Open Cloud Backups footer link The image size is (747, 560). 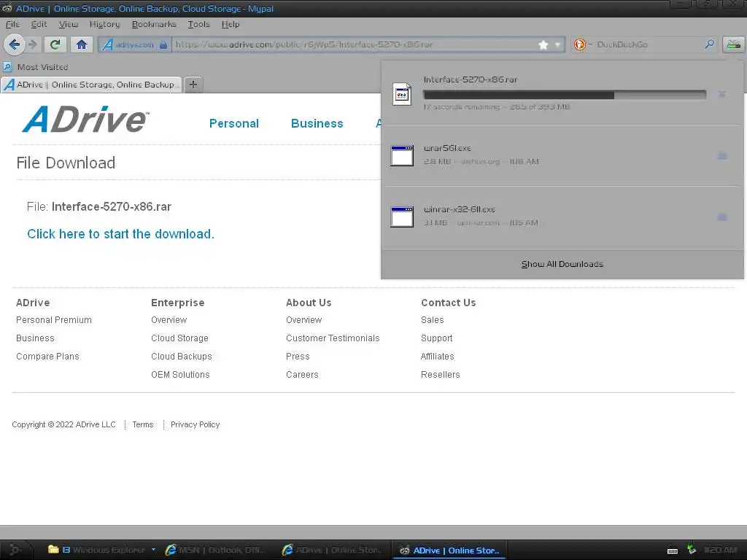182,356
